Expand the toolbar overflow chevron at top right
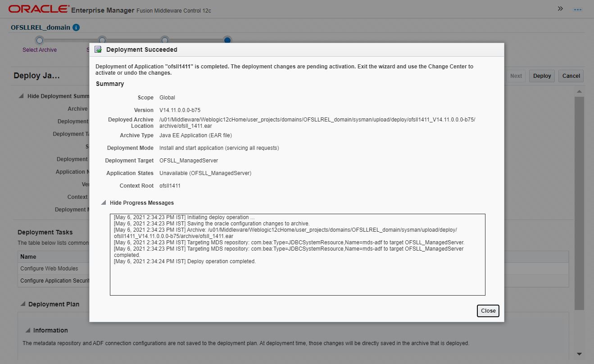This screenshot has height=364, width=594. 560,9
